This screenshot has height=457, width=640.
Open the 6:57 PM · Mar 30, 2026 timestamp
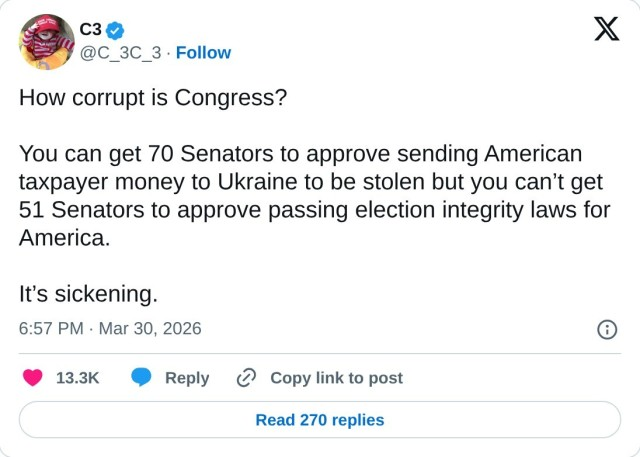pyautogui.click(x=110, y=328)
